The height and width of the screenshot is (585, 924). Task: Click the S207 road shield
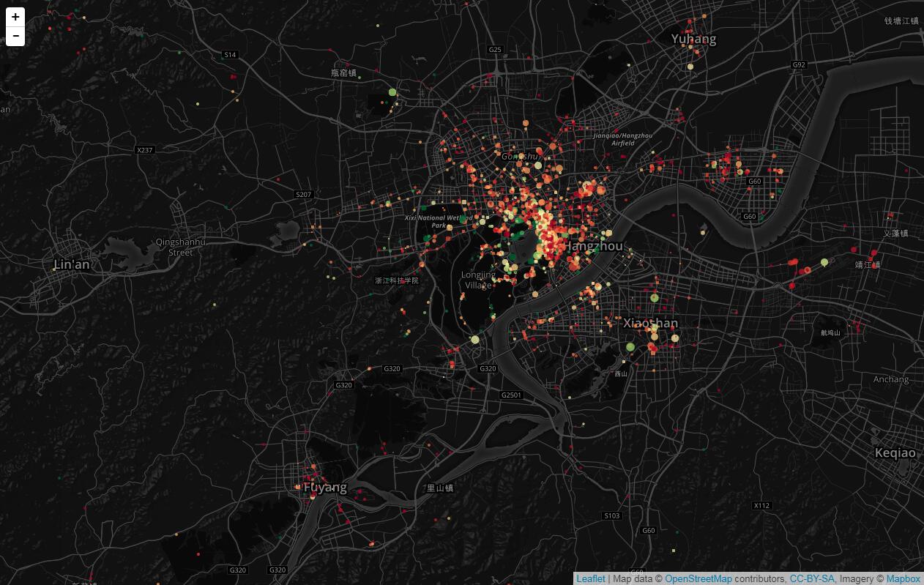pyautogui.click(x=303, y=194)
